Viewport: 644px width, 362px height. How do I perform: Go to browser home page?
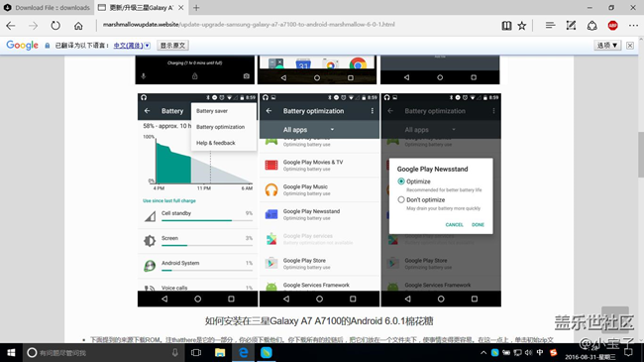[x=78, y=26]
